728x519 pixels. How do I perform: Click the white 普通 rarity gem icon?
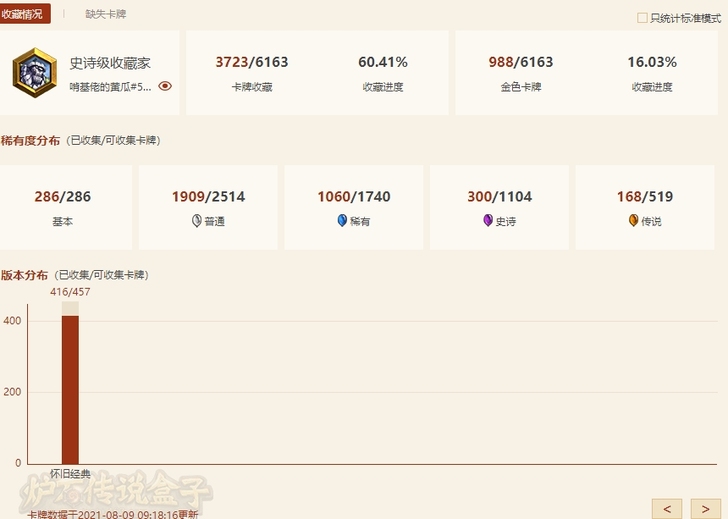(x=197, y=221)
